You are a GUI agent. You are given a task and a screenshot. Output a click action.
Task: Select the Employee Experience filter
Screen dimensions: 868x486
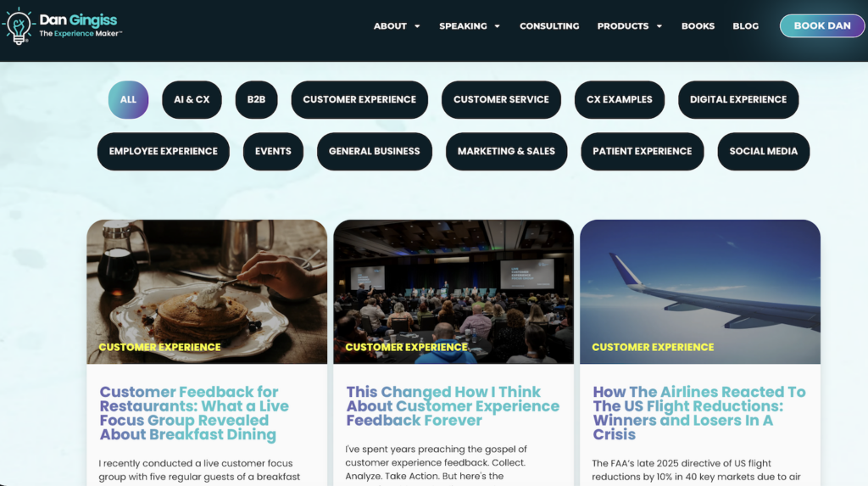(x=164, y=151)
